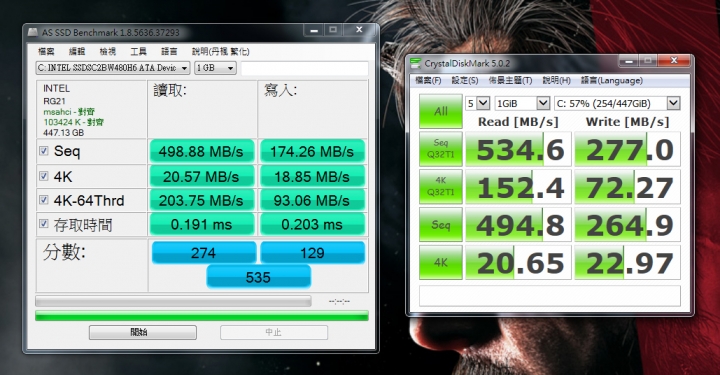The width and height of the screenshot is (720, 375).
Task: Click the total score 535
Action: 258,277
